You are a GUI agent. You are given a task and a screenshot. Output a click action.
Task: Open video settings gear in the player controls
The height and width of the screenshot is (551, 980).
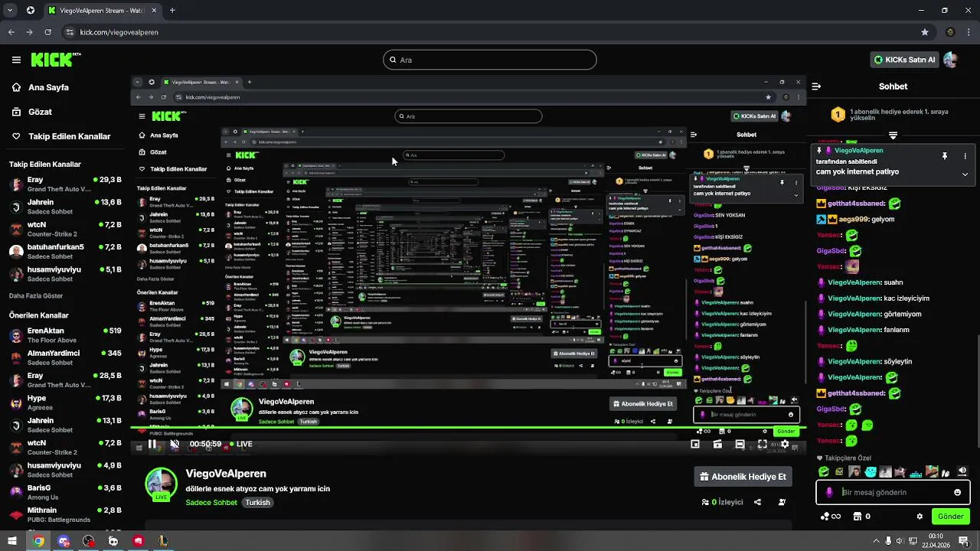(785, 444)
